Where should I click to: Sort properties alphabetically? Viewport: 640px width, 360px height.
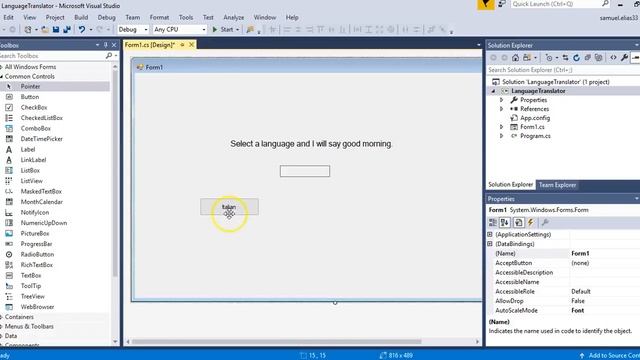[x=505, y=222]
